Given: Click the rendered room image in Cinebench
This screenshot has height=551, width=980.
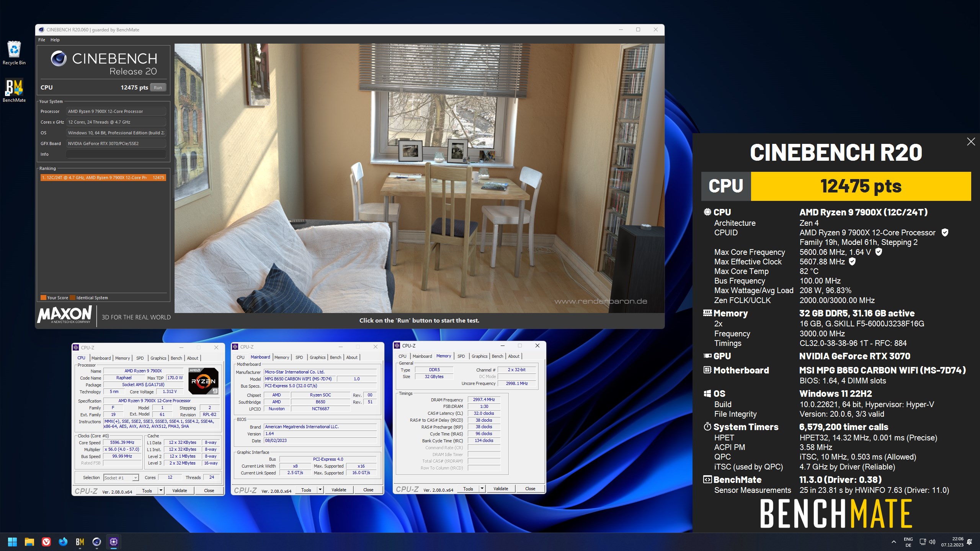Looking at the screenshot, I should pos(420,178).
